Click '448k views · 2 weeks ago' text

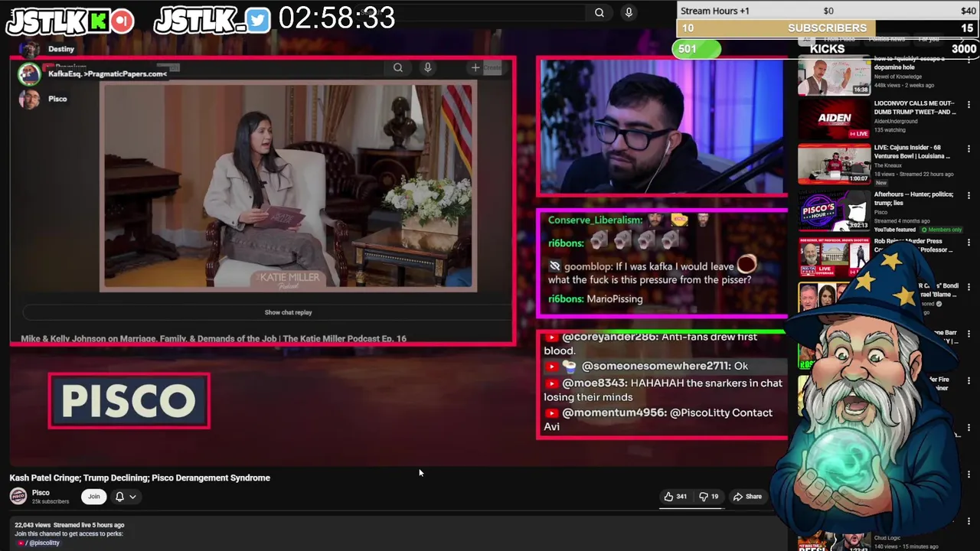tap(904, 85)
